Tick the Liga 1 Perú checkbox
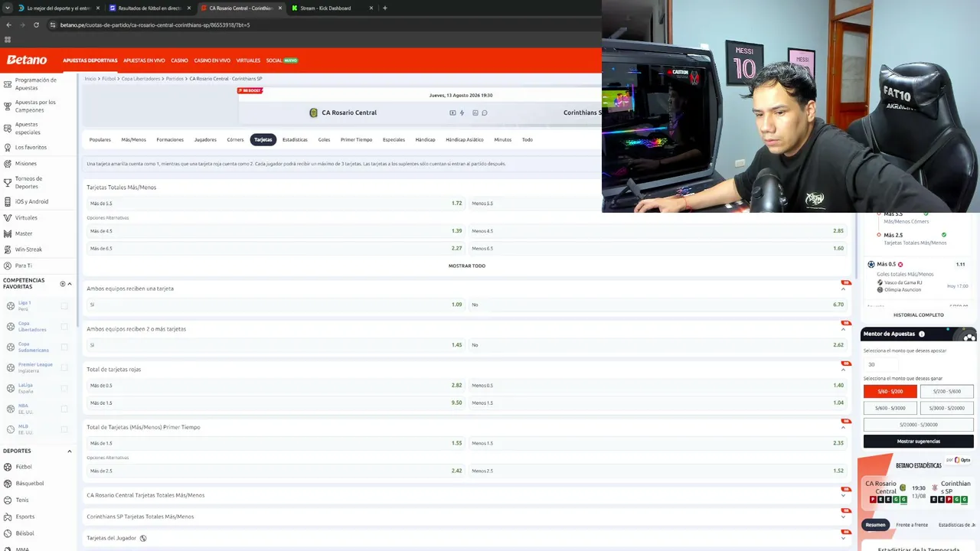This screenshot has width=980, height=551. (64, 306)
